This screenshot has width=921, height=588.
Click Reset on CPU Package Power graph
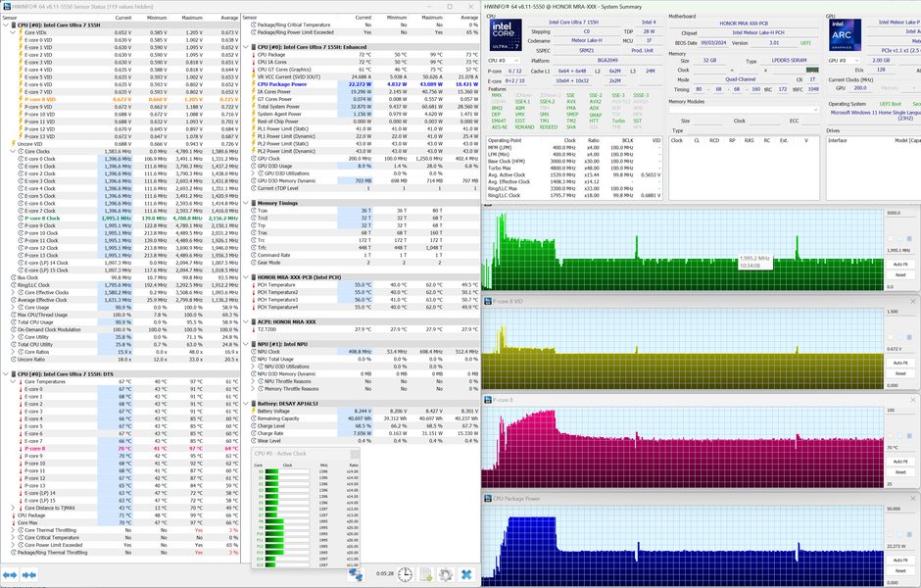click(900, 571)
